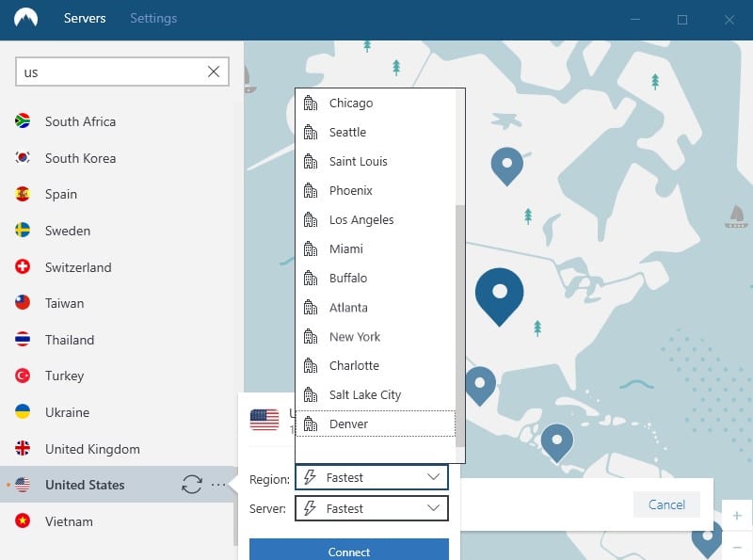Select Chicago from the region dropdown list
This screenshot has width=753, height=560.
coord(375,104)
